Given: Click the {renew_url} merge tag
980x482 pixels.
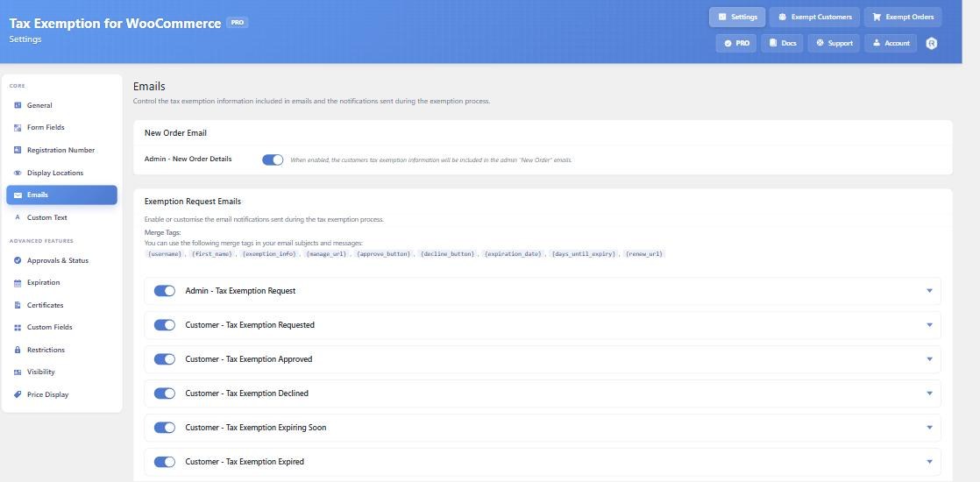Looking at the screenshot, I should 644,254.
